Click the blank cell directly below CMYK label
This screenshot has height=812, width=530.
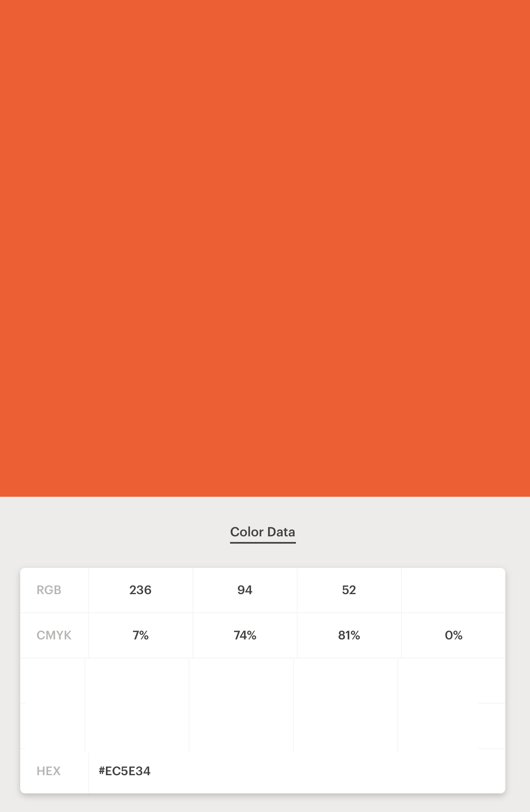(x=53, y=681)
